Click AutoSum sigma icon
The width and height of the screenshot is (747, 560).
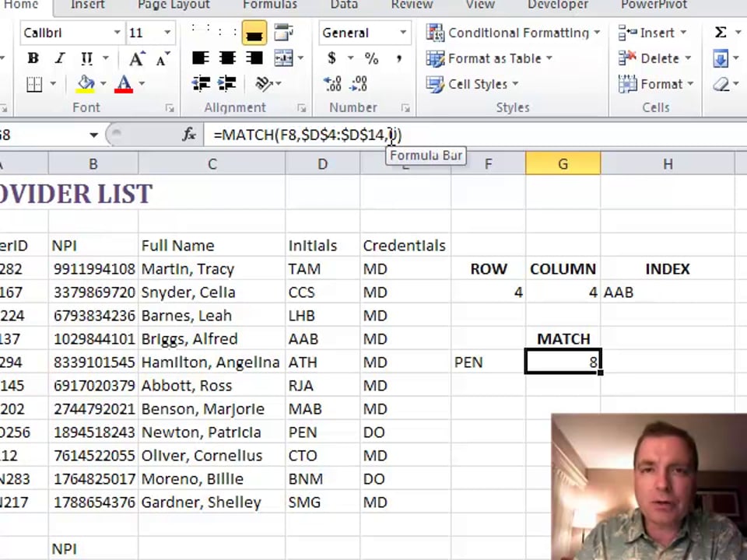pos(721,33)
